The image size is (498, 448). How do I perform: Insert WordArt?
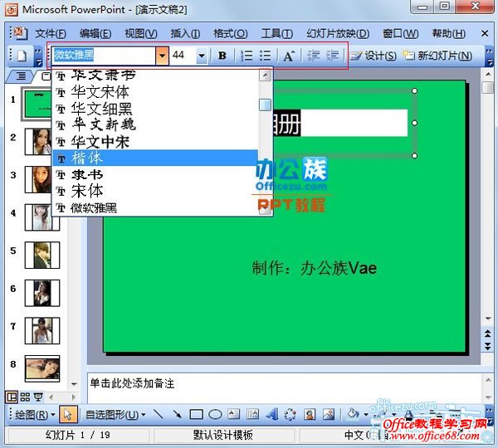(272, 414)
